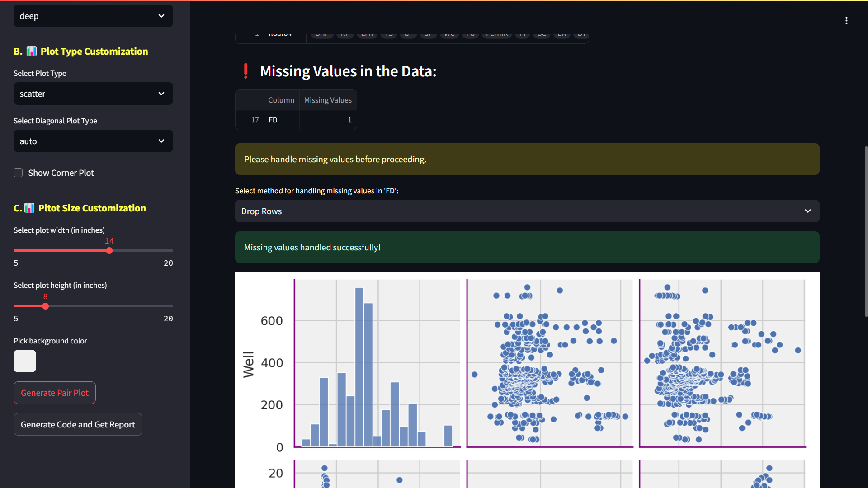The image size is (868, 488).
Task: Click the page vertical scrollbar on the right
Action: [x=866, y=230]
